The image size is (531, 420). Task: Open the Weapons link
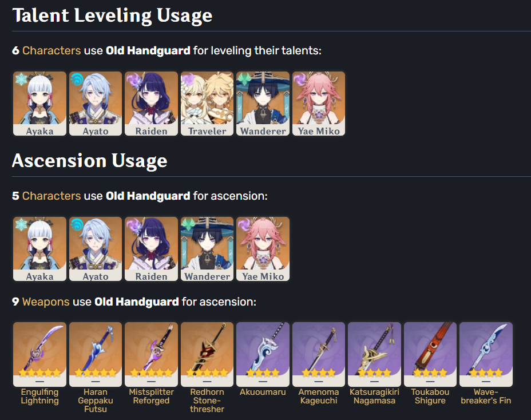coord(46,301)
